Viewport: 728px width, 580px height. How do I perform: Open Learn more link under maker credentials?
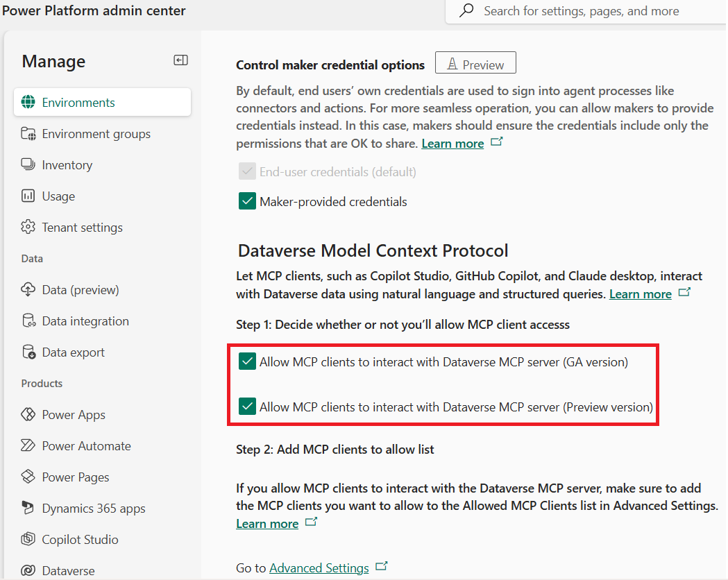pos(452,144)
